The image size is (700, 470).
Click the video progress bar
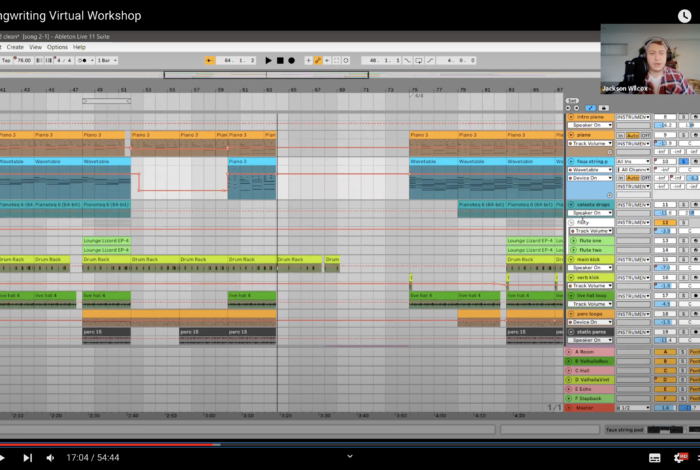[x=350, y=444]
